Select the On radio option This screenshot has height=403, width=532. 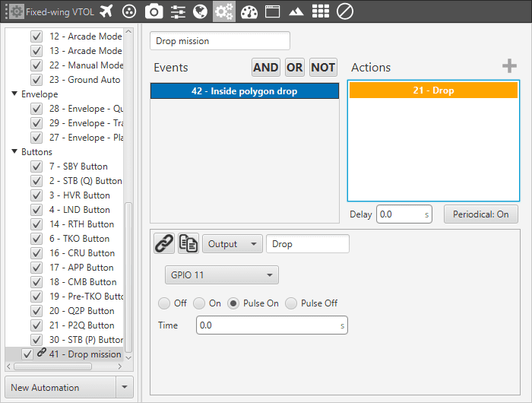pos(199,303)
